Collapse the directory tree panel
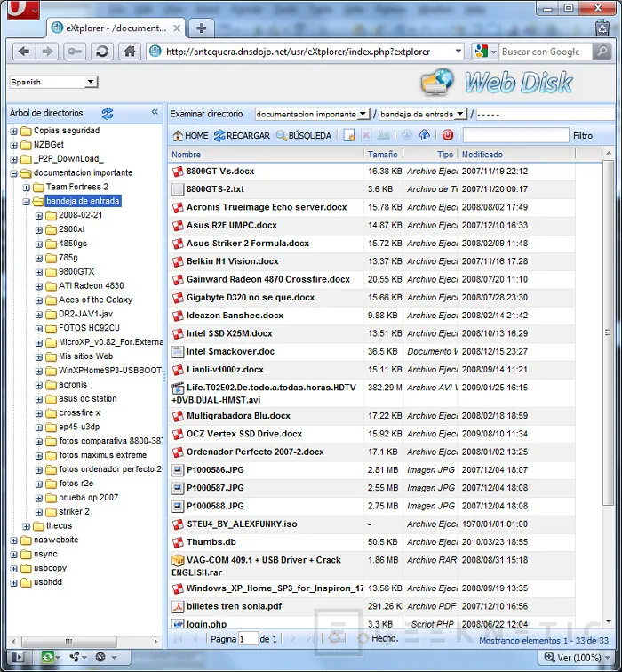Screen dimensions: 622x672 coord(155,112)
